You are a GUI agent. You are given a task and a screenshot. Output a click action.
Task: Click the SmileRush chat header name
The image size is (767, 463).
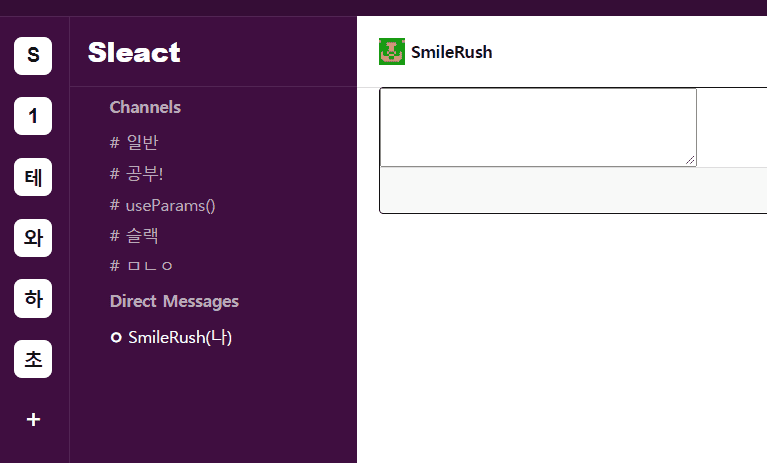[451, 52]
